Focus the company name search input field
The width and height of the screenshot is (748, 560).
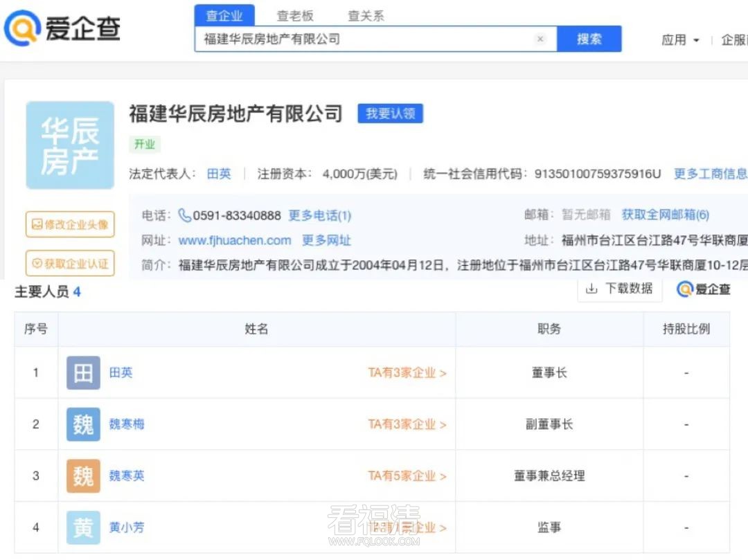[367, 39]
